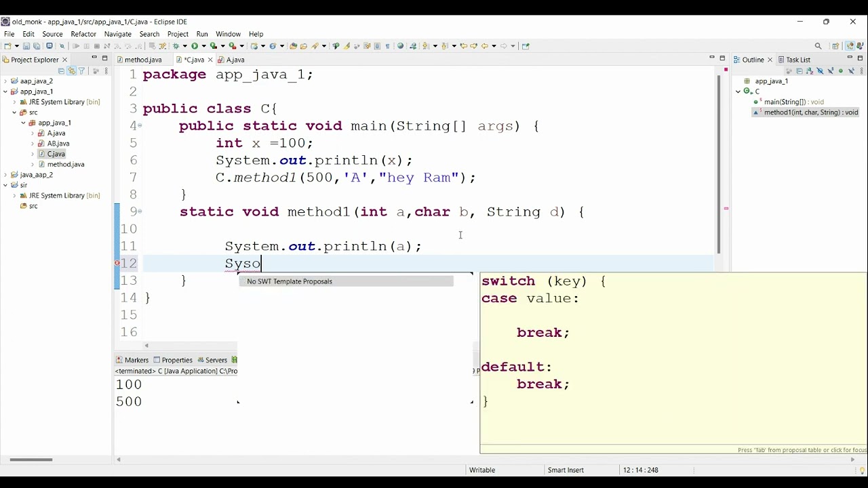Expand the aap_java_2 project

(5, 81)
